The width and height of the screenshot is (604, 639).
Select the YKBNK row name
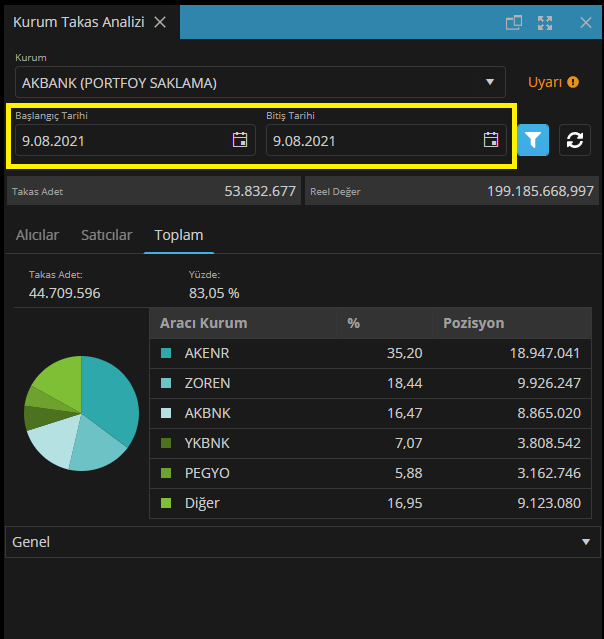tap(207, 443)
